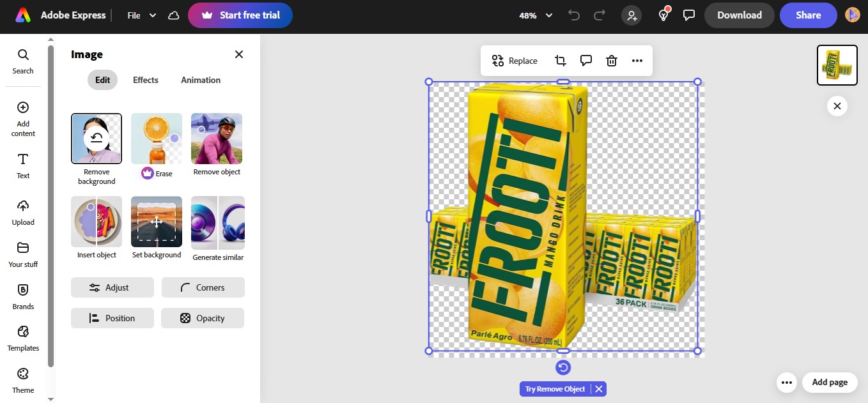Open the Upload panel
Screen dimensions: 868x403
[x=22, y=211]
